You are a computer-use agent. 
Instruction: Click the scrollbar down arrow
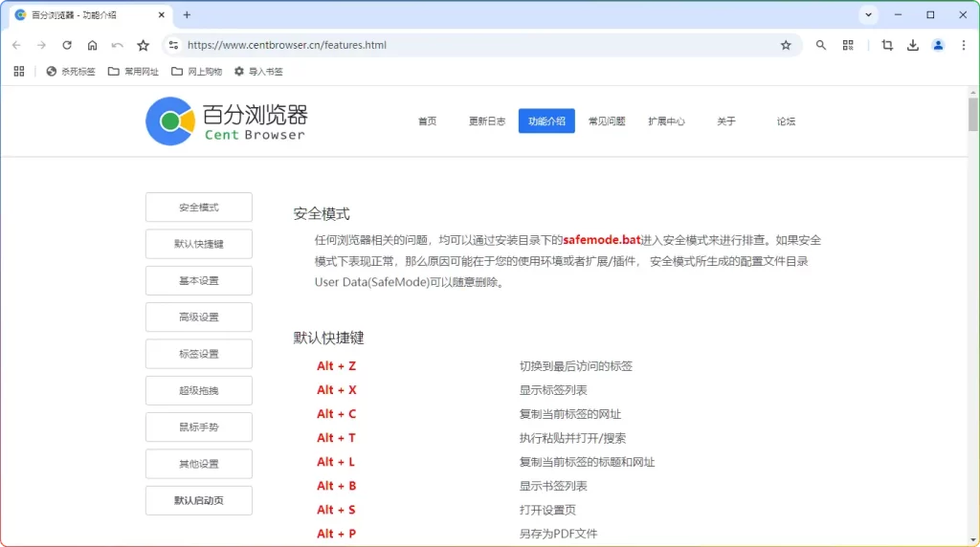pos(973,540)
